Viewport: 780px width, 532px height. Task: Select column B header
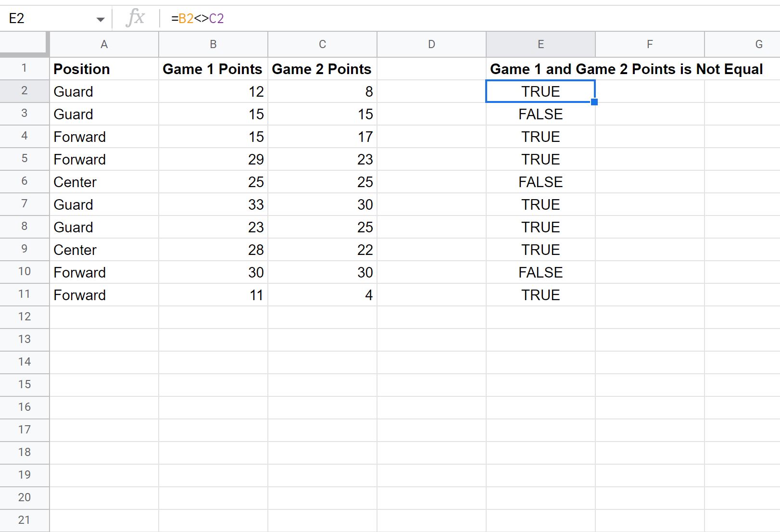[x=213, y=44]
